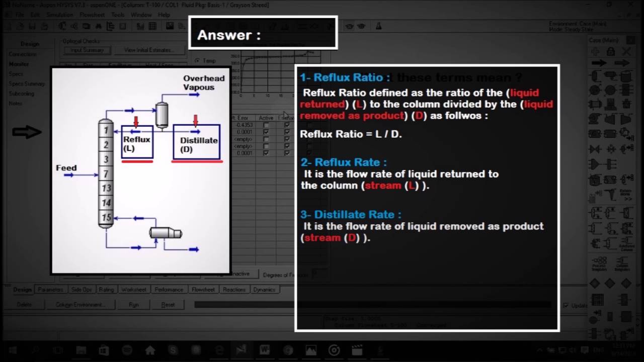Select Connections in Design list

pyautogui.click(x=23, y=54)
